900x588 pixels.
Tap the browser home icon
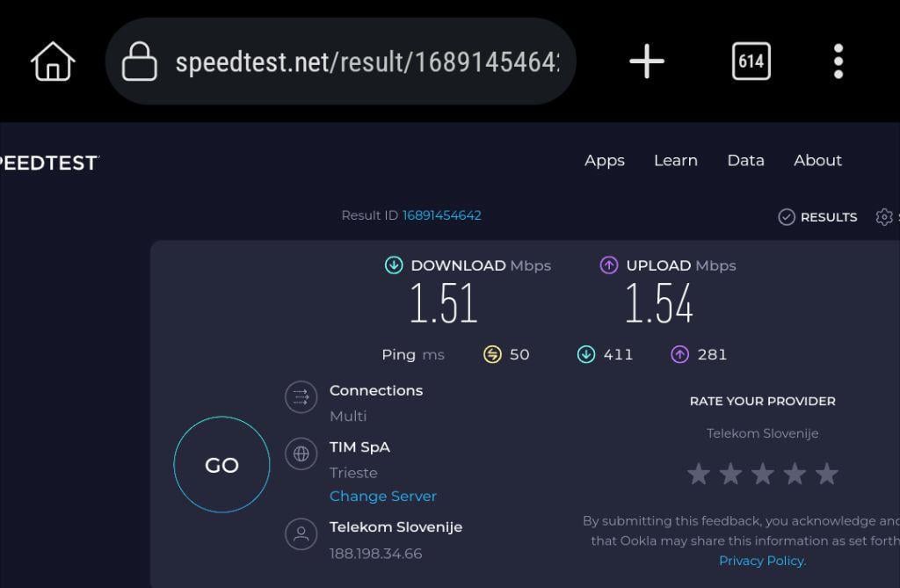[x=53, y=62]
